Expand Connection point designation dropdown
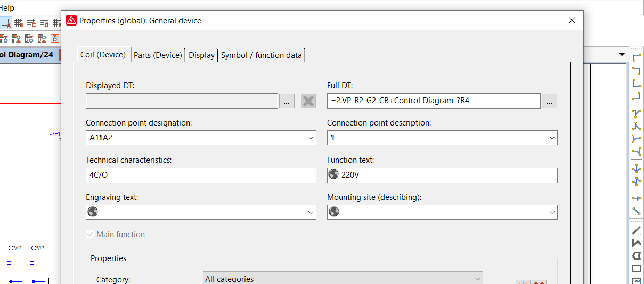This screenshot has height=284, width=644. (x=311, y=138)
